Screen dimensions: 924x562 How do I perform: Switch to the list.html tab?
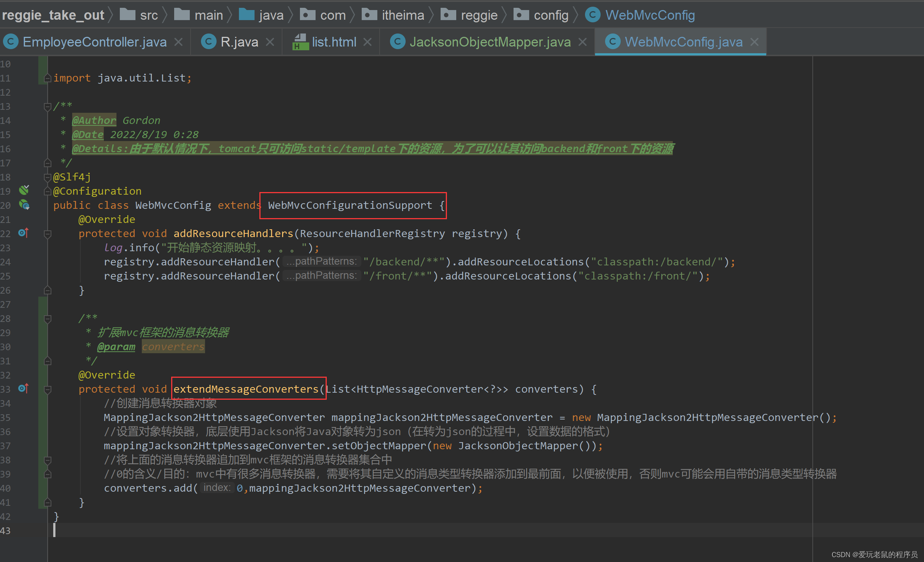pos(334,42)
